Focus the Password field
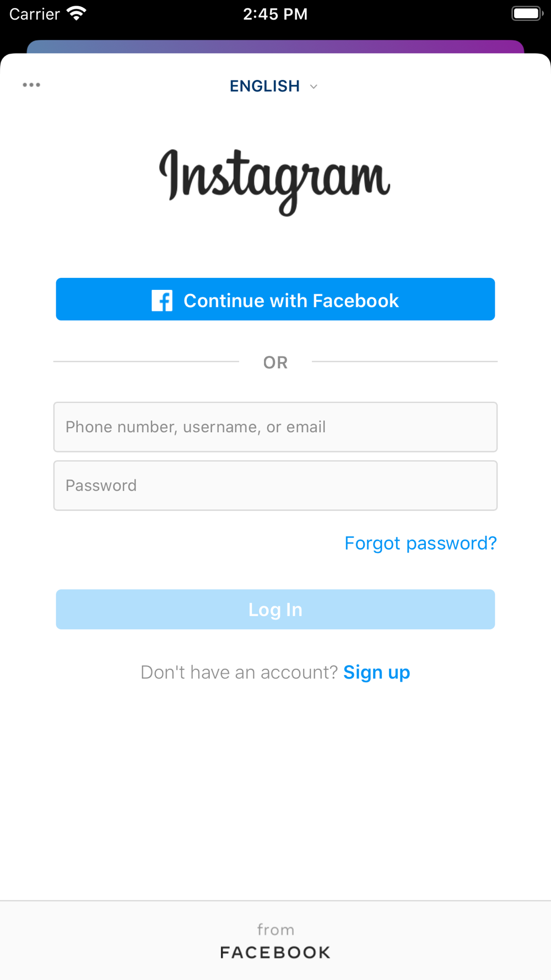The image size is (551, 980). 275,486
